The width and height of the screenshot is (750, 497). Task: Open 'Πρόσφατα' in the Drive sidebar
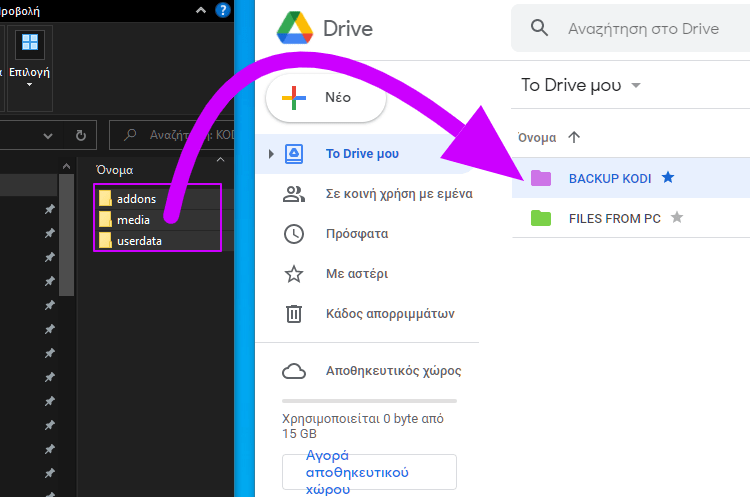(357, 234)
